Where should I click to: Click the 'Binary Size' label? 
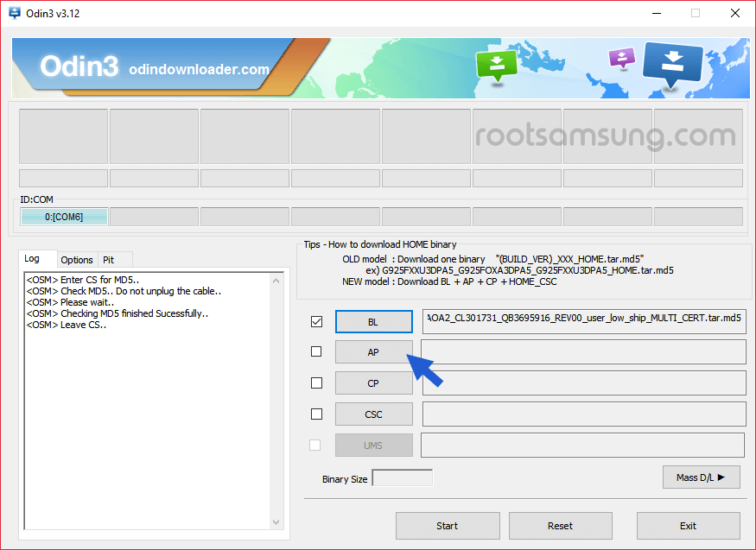345,479
